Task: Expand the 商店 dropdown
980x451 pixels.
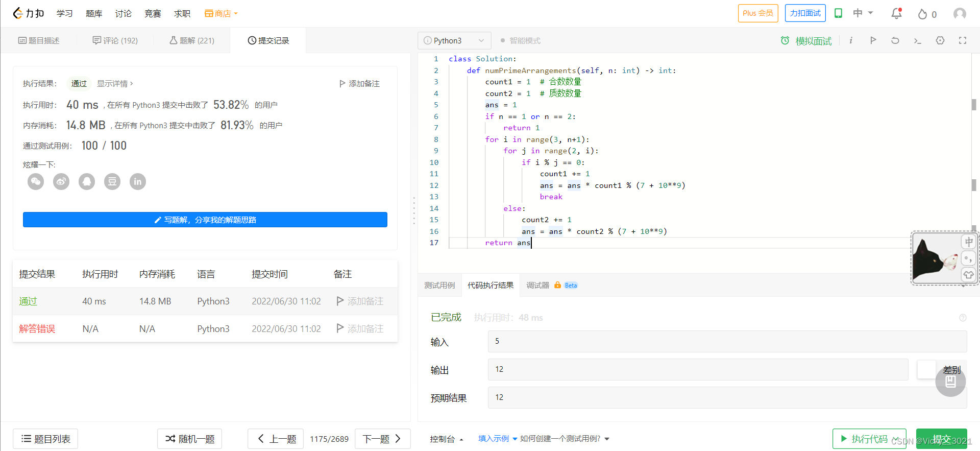Action: click(x=221, y=13)
